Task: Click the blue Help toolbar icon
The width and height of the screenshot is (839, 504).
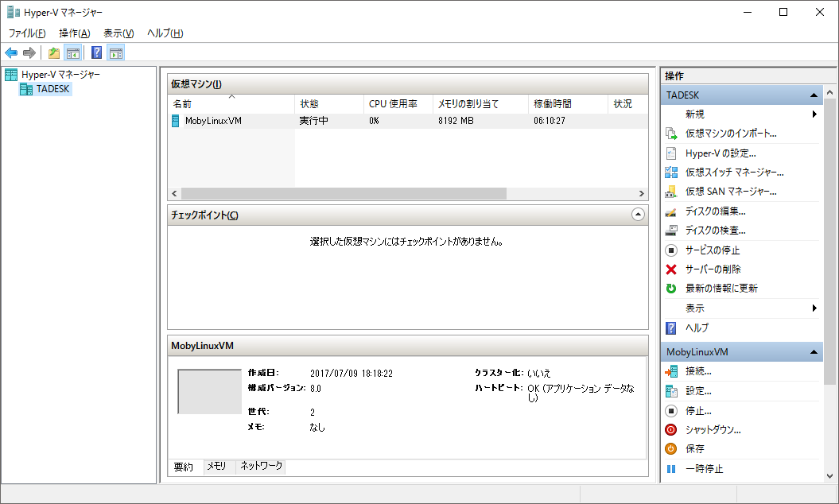Action: [97, 52]
